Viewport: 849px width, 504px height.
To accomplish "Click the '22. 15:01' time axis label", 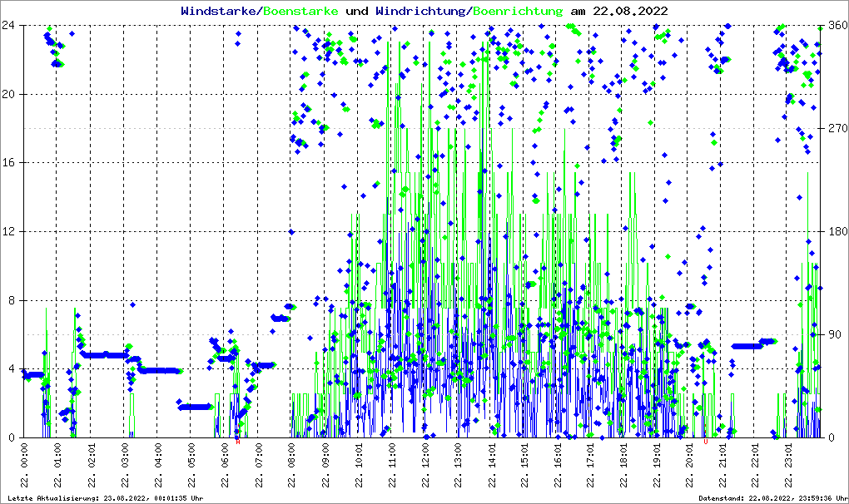I will point(524,465).
